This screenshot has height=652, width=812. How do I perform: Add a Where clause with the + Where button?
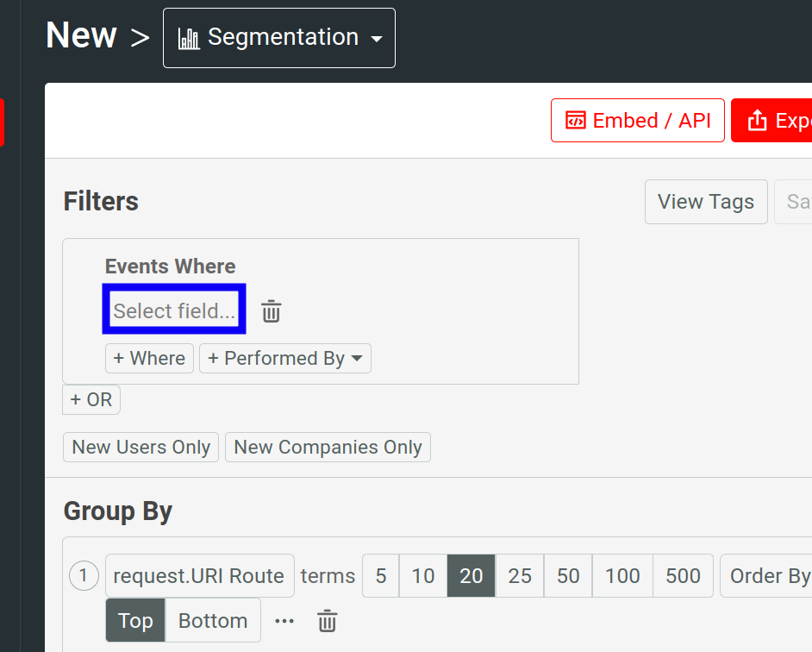(x=149, y=358)
